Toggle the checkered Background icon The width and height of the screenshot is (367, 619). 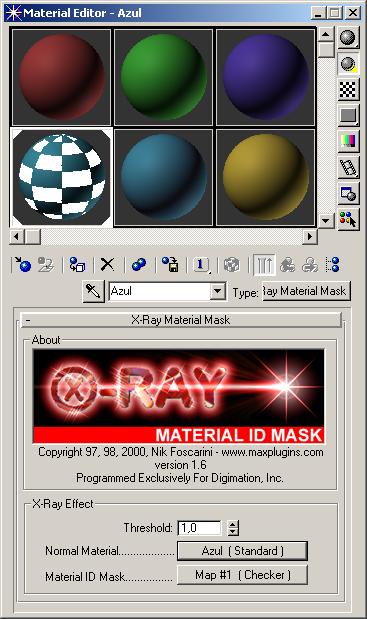point(348,90)
